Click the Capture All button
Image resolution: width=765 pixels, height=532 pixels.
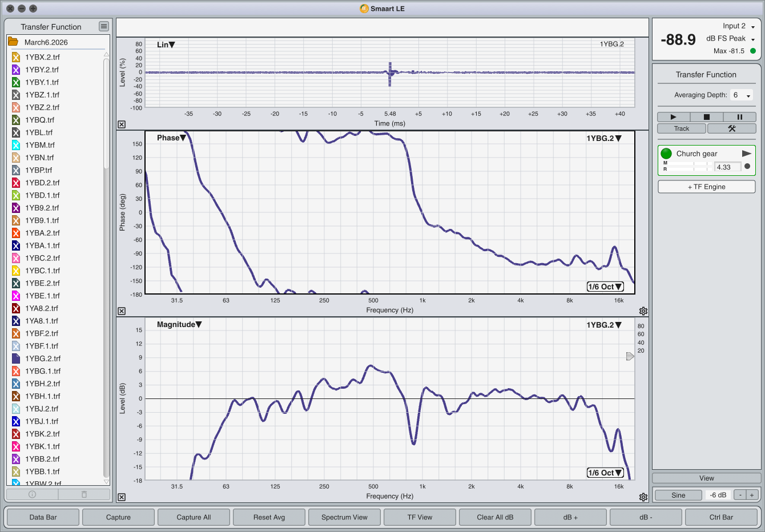point(194,517)
